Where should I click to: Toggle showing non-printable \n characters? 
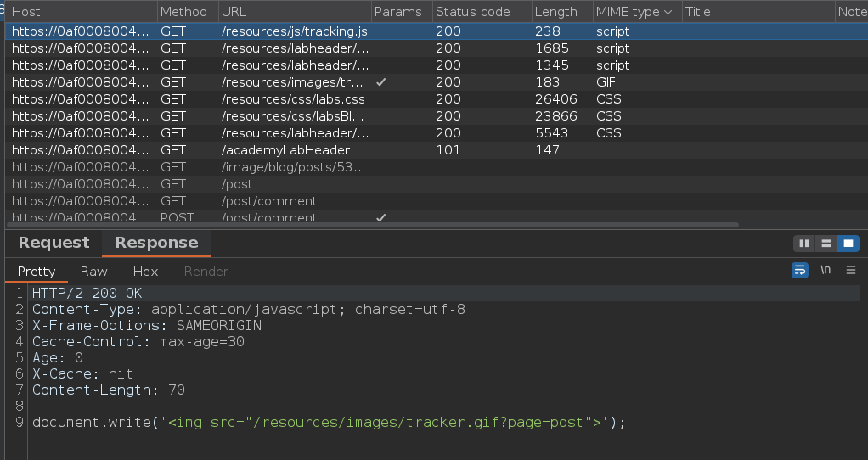tap(826, 271)
